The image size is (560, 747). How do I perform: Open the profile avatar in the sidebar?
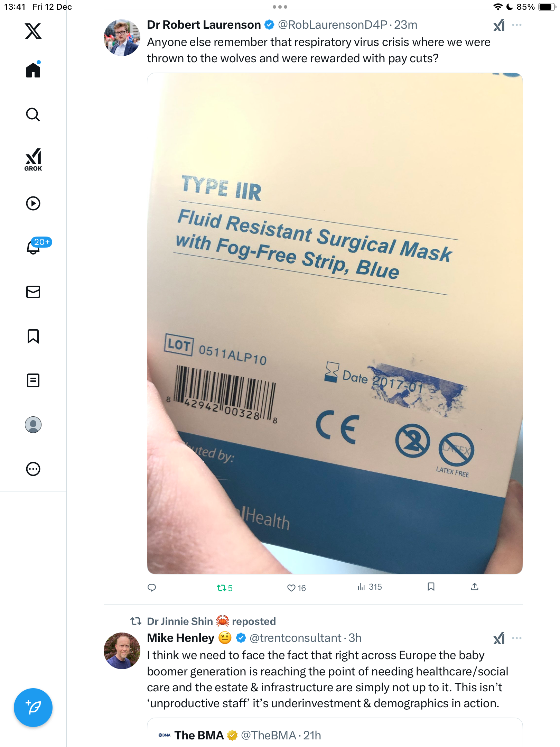tap(33, 425)
